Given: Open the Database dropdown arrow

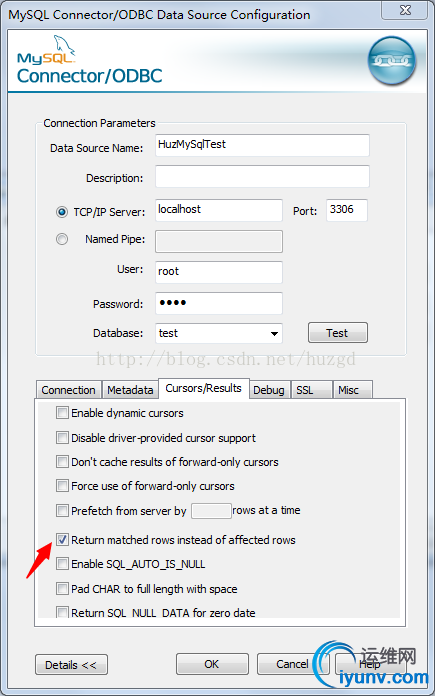Looking at the screenshot, I should (x=274, y=333).
